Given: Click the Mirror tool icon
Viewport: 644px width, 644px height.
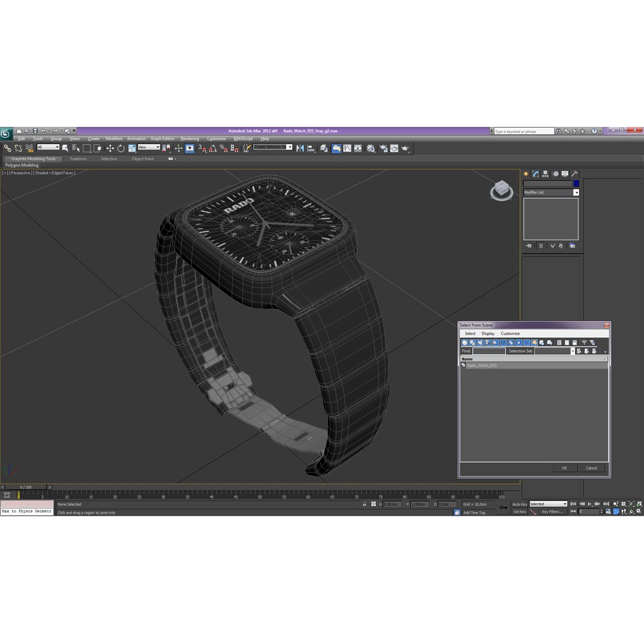Looking at the screenshot, I should pyautogui.click(x=300, y=148).
